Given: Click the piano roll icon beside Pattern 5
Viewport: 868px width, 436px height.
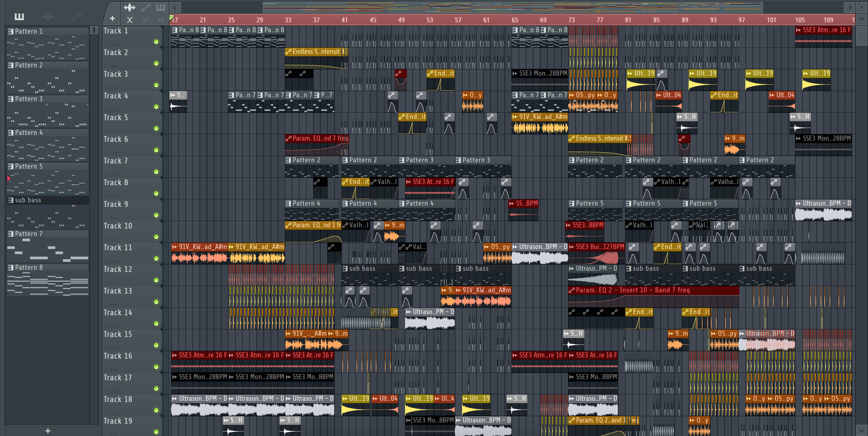Looking at the screenshot, I should 11,166.
